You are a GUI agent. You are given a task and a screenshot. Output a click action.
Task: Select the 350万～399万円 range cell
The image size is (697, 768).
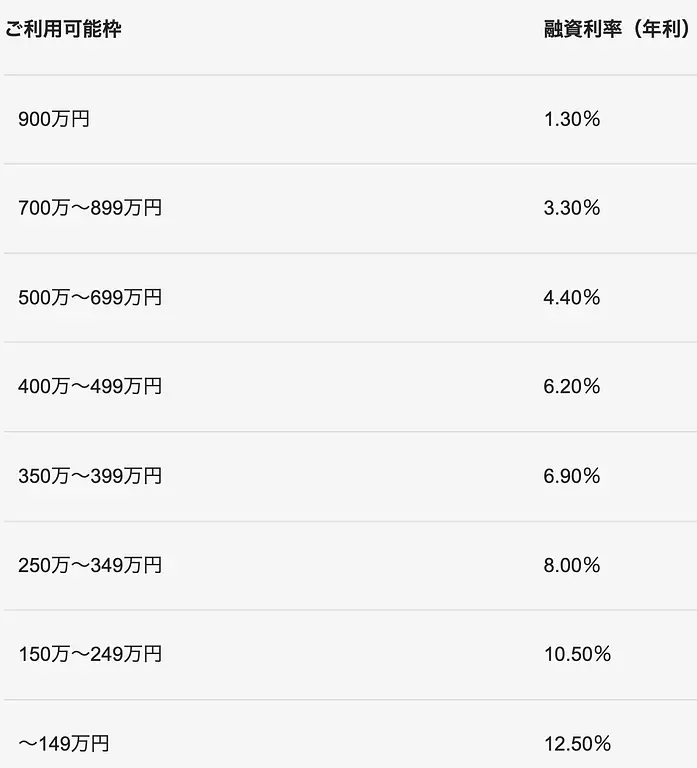[x=90, y=476]
